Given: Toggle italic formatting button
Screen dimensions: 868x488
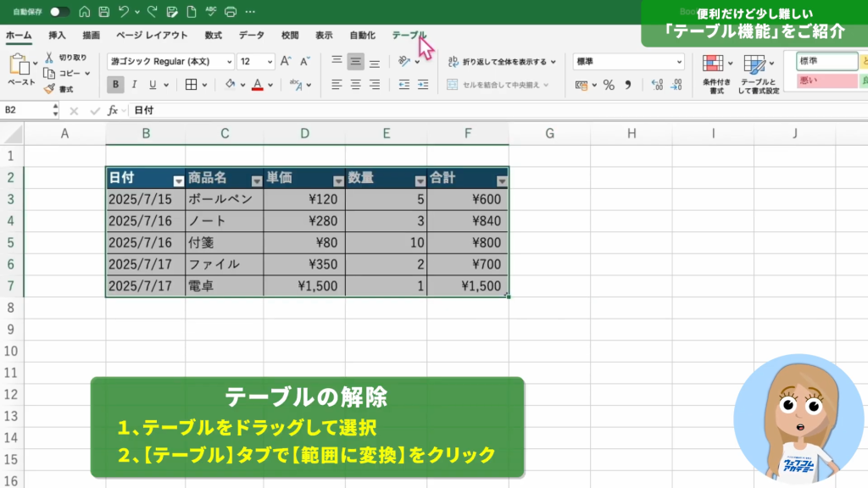Looking at the screenshot, I should [x=135, y=85].
